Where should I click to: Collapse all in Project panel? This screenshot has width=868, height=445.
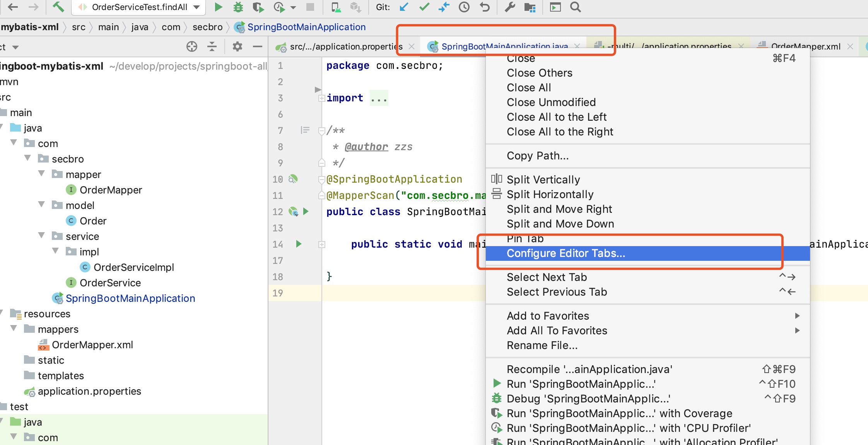(212, 47)
